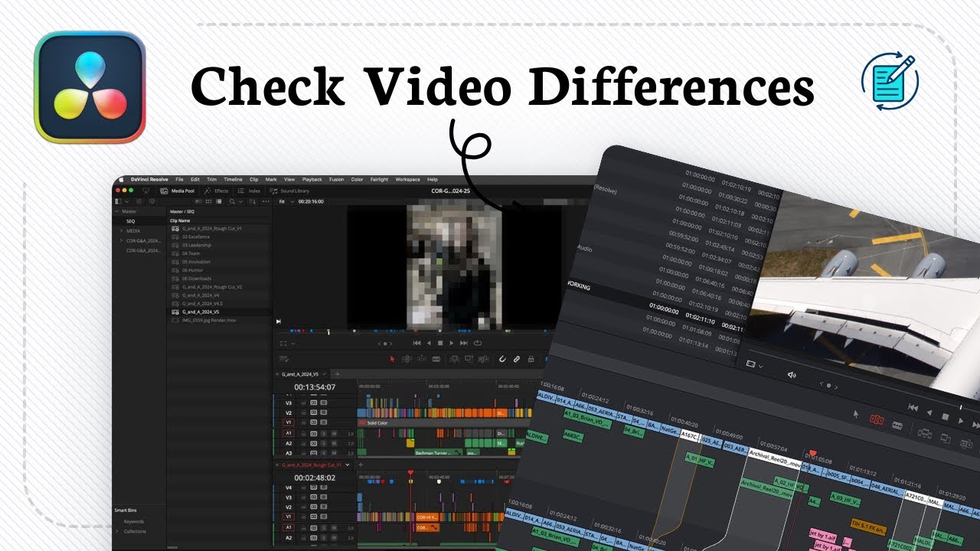Screen dimensions: 980x551
Task: Select the Trim Edit Mode tool
Action: [x=407, y=359]
